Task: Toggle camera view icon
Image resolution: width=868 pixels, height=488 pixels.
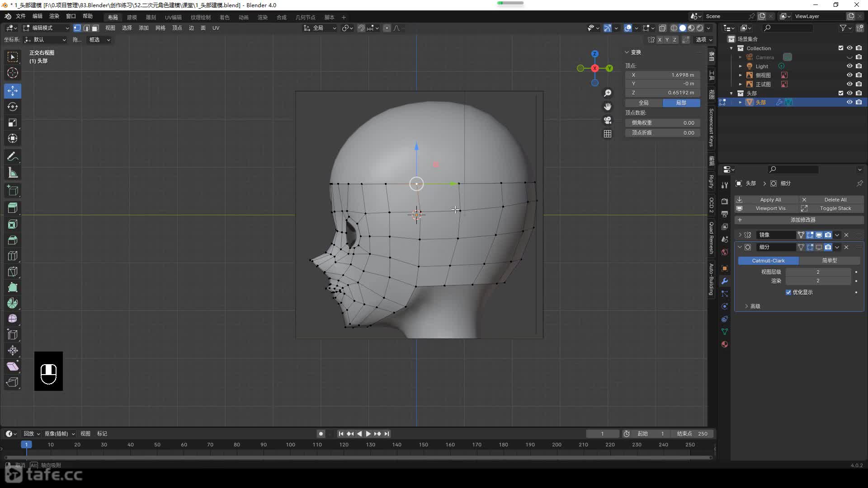Action: (608, 120)
